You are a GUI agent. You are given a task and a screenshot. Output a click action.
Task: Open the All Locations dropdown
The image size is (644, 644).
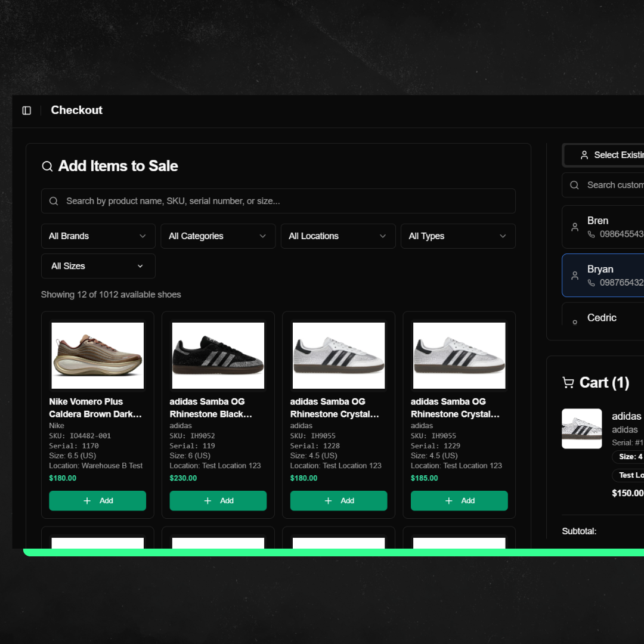338,236
